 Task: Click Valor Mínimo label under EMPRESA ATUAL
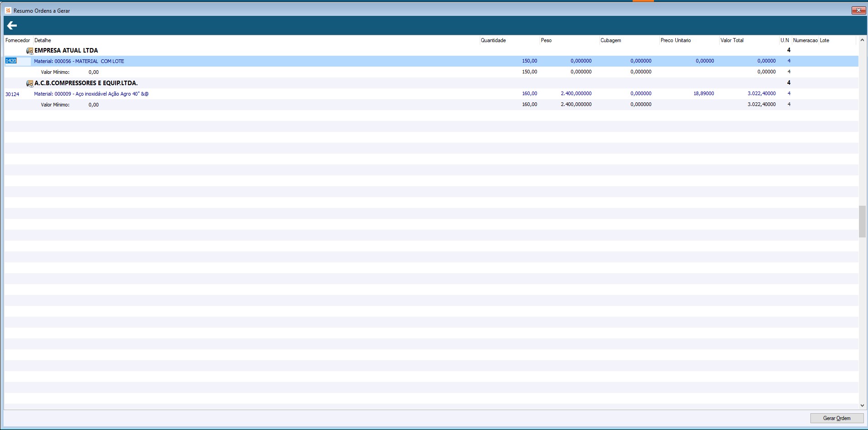point(55,72)
